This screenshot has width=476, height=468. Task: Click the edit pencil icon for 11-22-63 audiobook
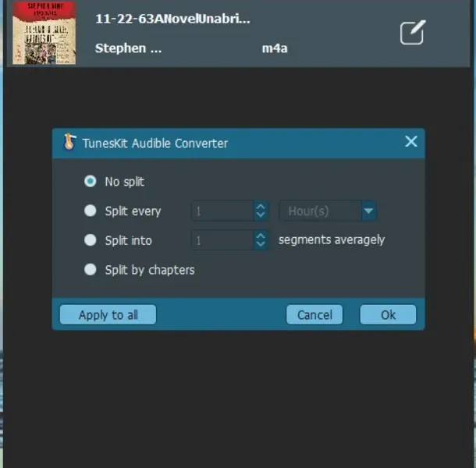point(413,33)
